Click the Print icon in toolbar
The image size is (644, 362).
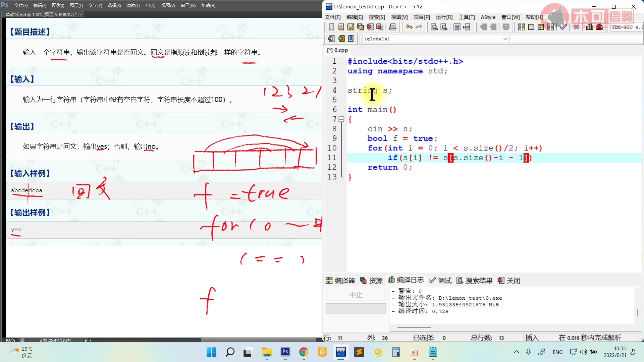point(393,27)
